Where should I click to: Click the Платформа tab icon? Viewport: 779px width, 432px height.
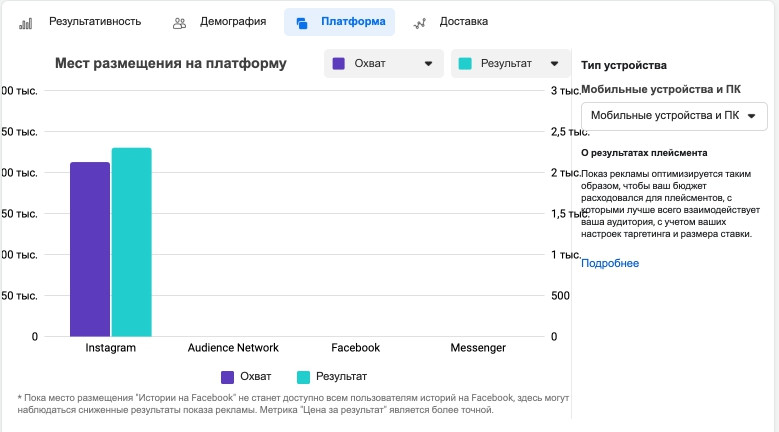click(x=302, y=22)
